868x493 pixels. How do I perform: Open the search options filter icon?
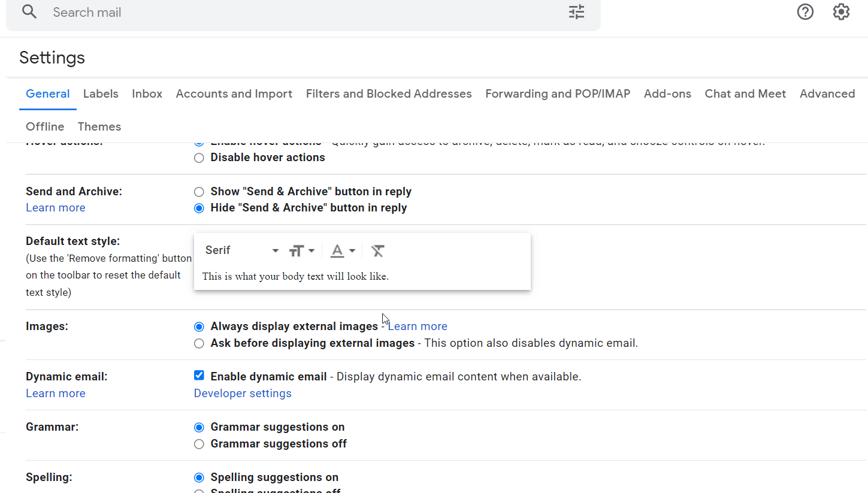576,12
